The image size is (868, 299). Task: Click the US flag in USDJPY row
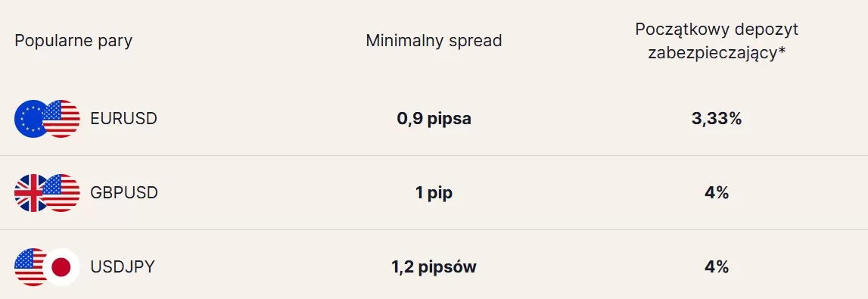click(x=30, y=267)
